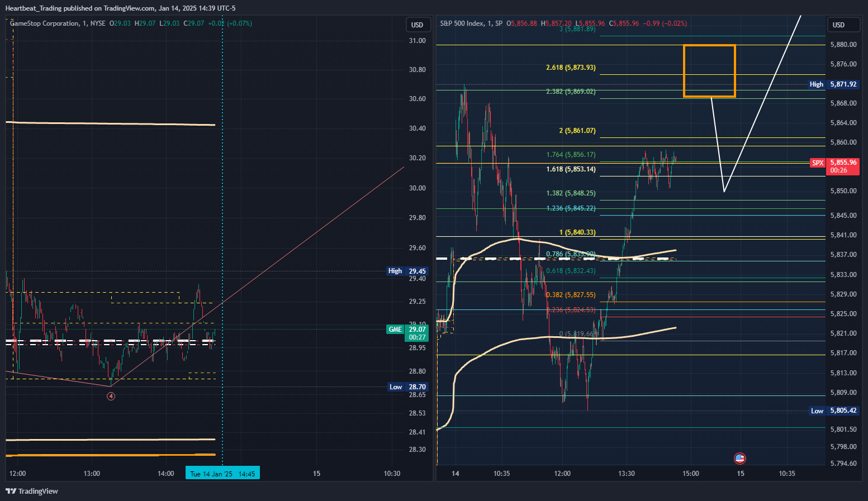
Task: Click the −0.99 (−0.02%) change value for S&P
Action: [665, 23]
